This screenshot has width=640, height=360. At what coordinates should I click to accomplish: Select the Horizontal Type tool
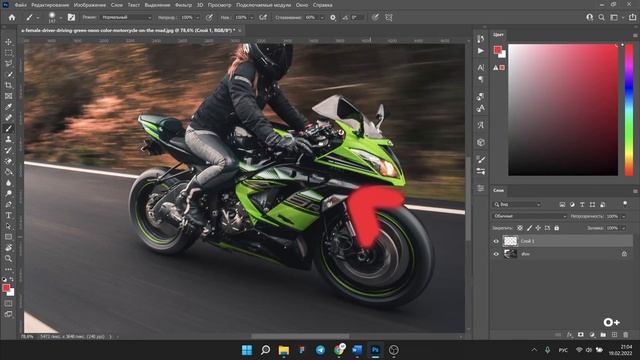click(8, 215)
